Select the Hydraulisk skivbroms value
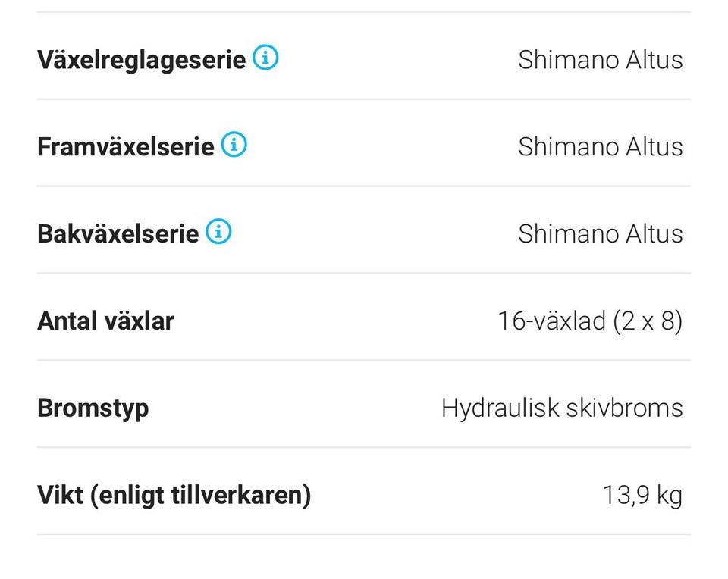This screenshot has height=579, width=728. [561, 408]
